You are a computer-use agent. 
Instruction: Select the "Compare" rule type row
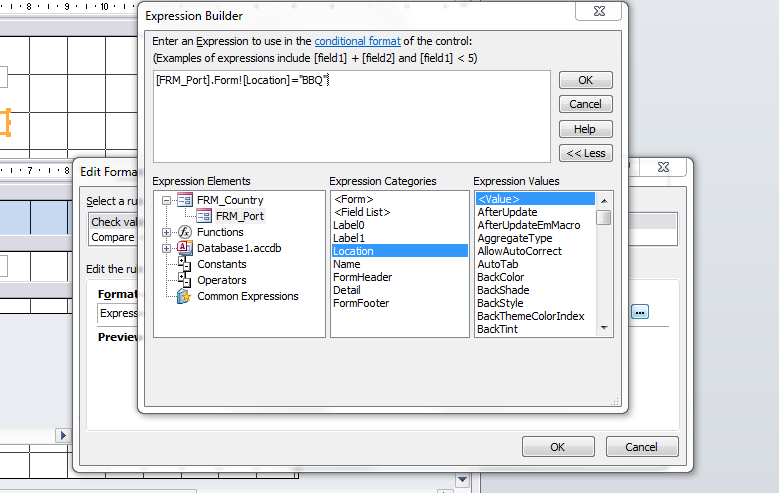[114, 237]
